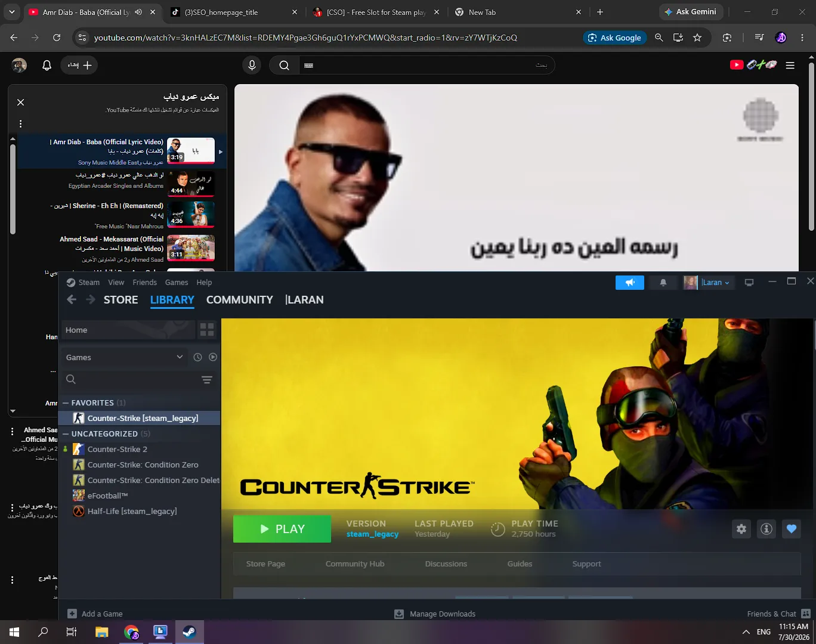The image size is (816, 644).
Task: Open the YouTube on-screen keyboard icon
Action: pyautogui.click(x=308, y=66)
